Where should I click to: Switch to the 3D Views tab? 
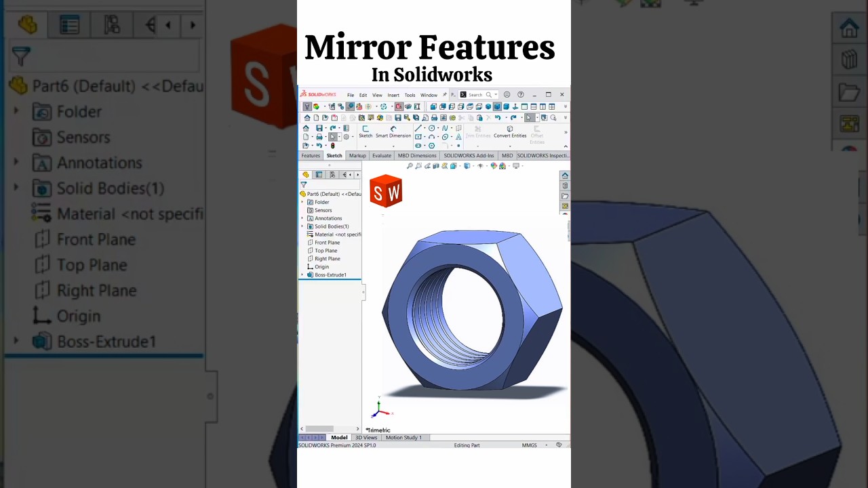point(366,437)
